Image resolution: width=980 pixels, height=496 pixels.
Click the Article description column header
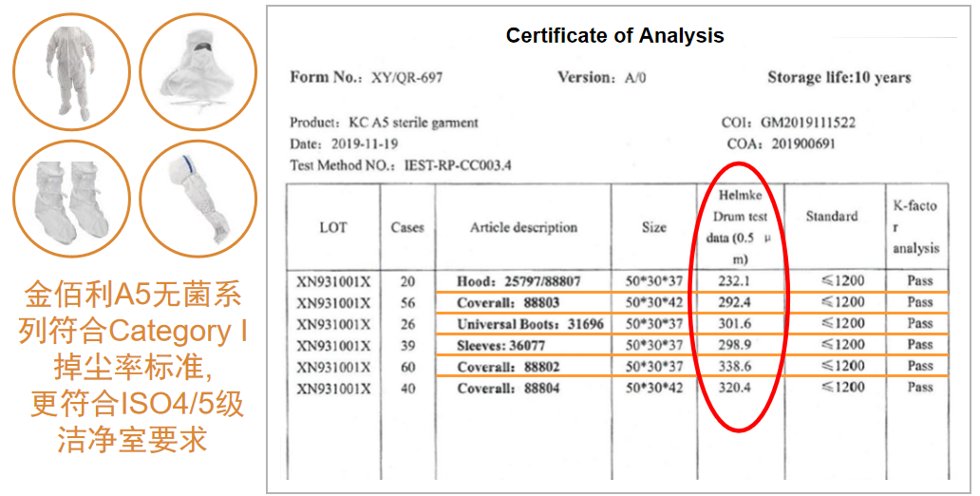click(x=523, y=228)
